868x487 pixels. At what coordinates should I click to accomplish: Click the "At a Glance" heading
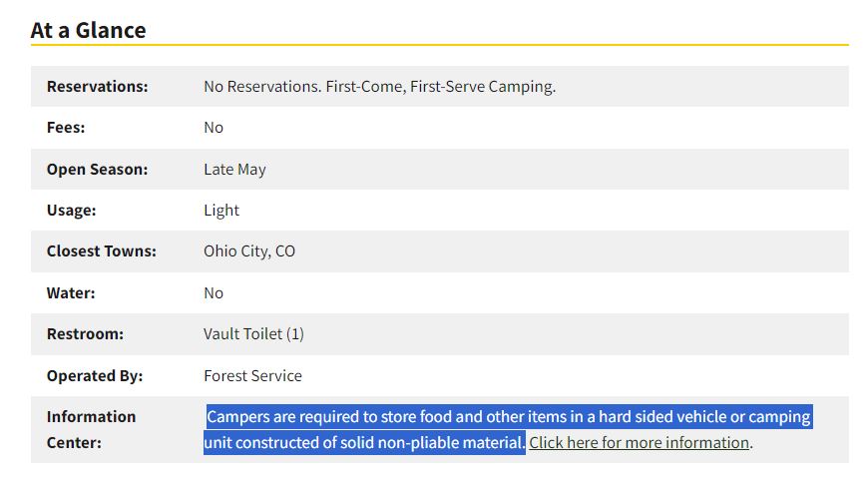[x=89, y=30]
